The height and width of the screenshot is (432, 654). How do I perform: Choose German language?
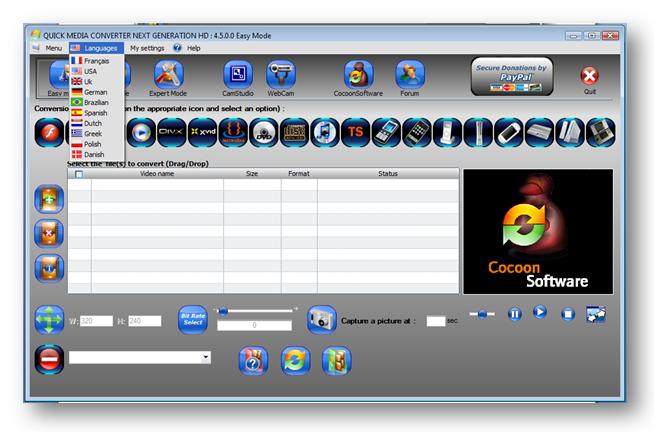pos(96,92)
